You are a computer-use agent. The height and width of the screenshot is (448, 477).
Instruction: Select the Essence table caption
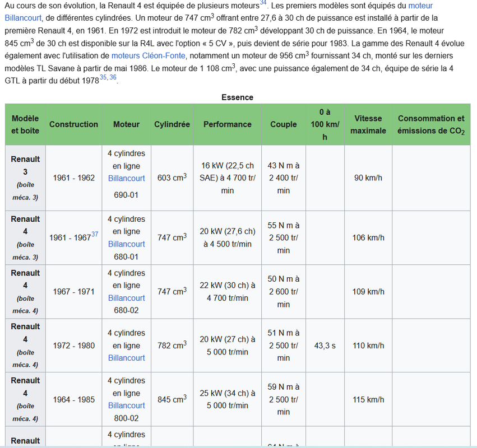coord(237,97)
